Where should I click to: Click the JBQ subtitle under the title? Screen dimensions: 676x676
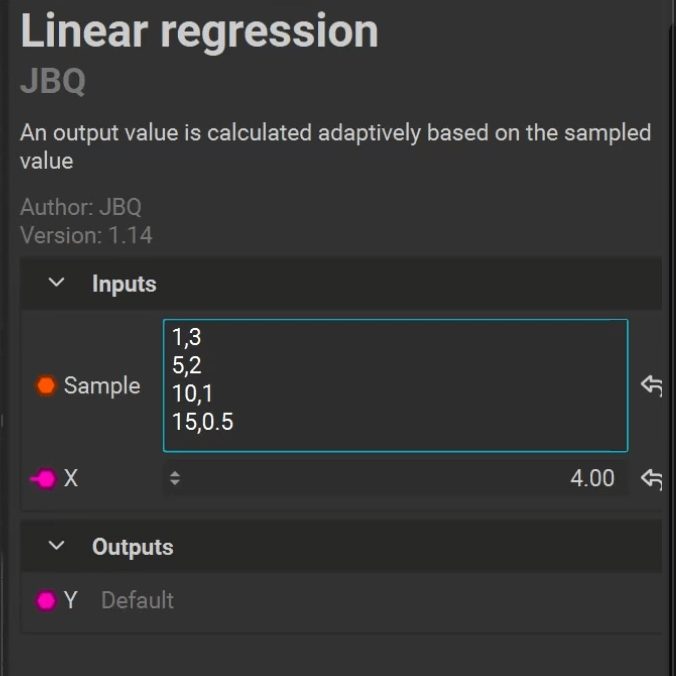(x=53, y=82)
